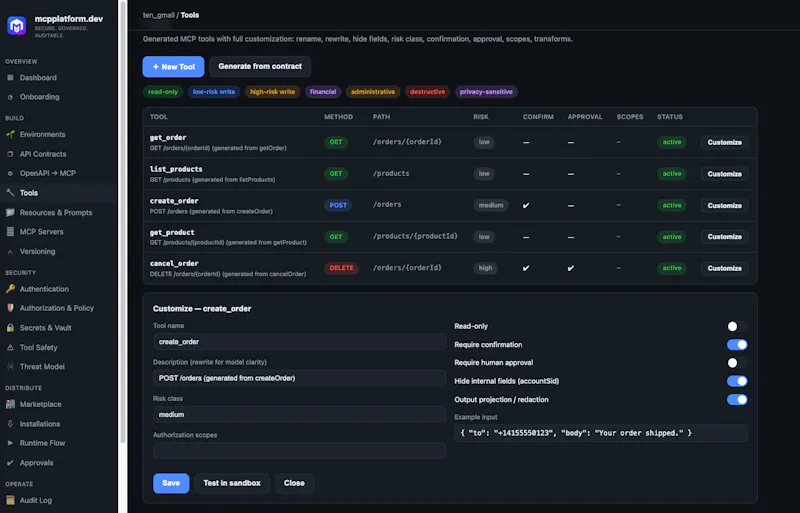Click the destructive risk tag
This screenshot has width=800, height=513.
click(428, 92)
